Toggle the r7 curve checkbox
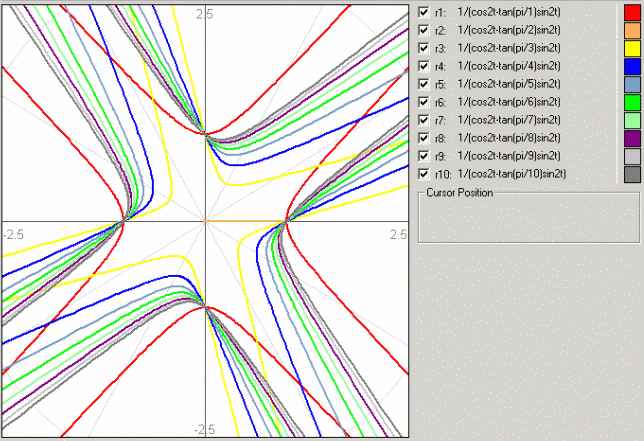Screen dimensions: 644x441 (x=424, y=120)
